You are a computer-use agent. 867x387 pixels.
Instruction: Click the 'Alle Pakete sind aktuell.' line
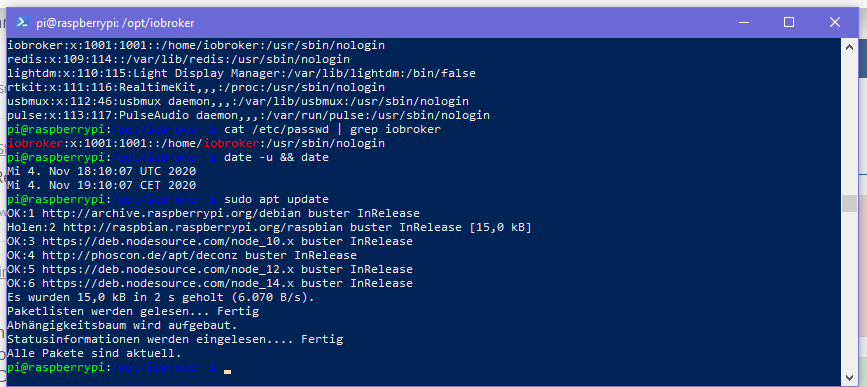[95, 353]
